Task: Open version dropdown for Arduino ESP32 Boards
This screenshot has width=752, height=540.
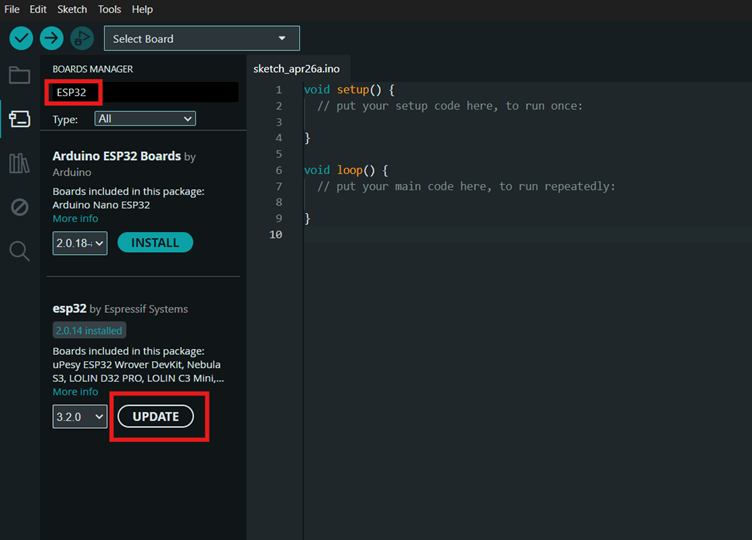Action: (x=79, y=243)
